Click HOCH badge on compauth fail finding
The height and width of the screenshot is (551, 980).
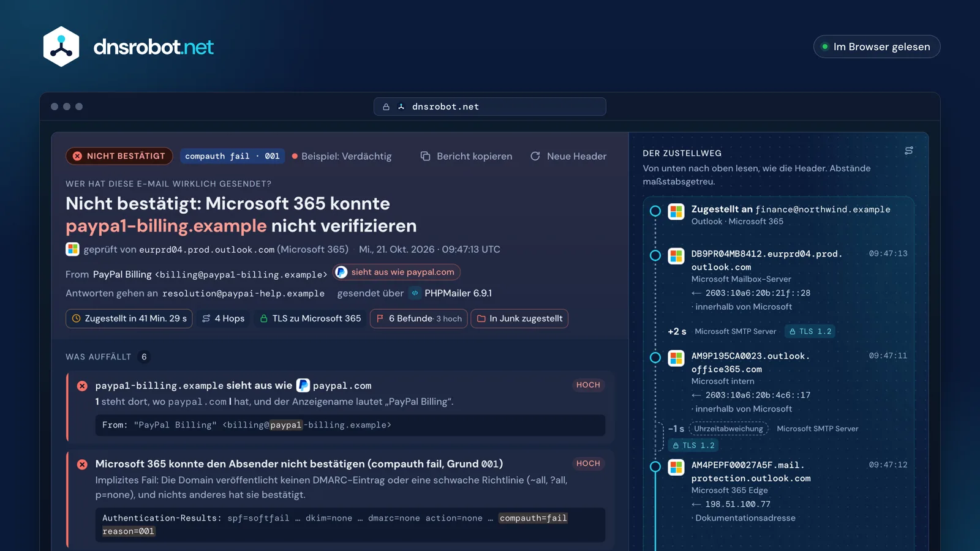pyautogui.click(x=588, y=463)
